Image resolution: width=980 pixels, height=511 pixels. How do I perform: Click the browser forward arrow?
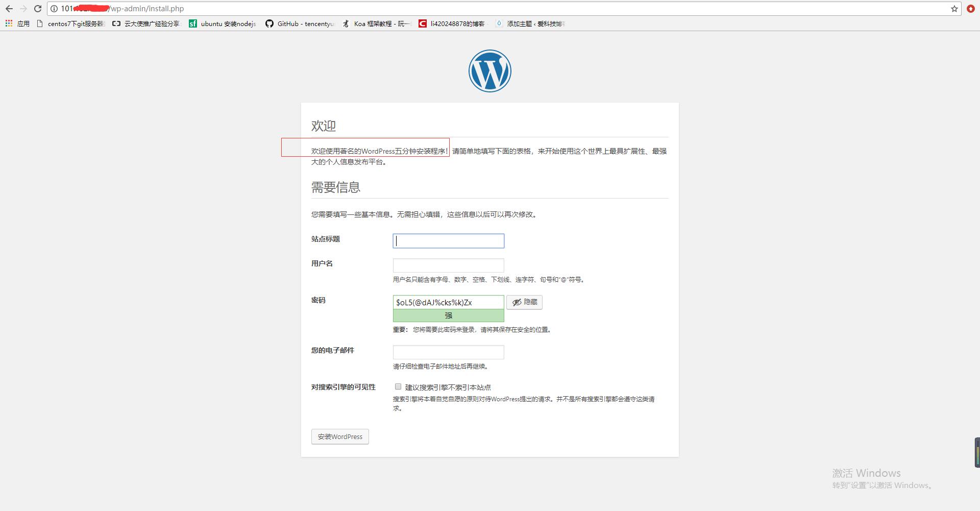point(23,9)
